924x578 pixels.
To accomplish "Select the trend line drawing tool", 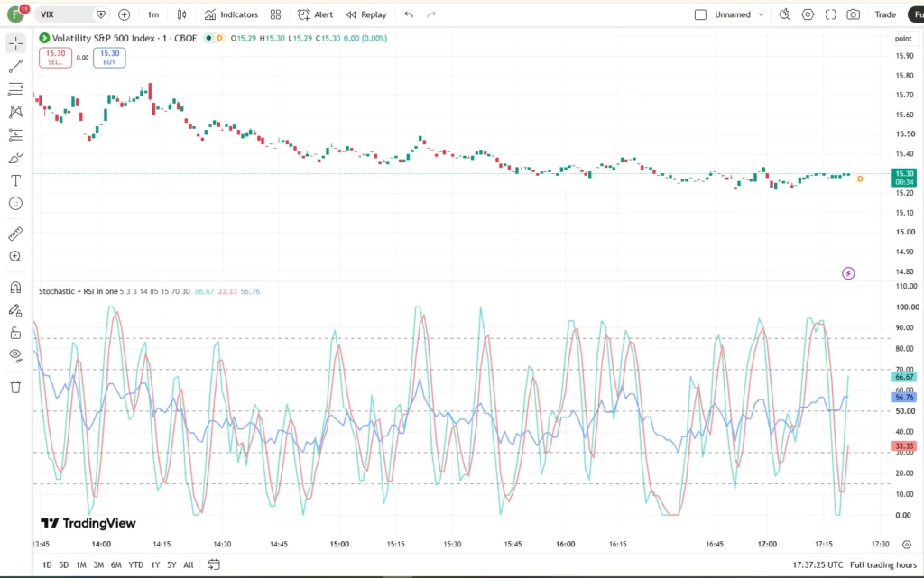I will coord(16,66).
